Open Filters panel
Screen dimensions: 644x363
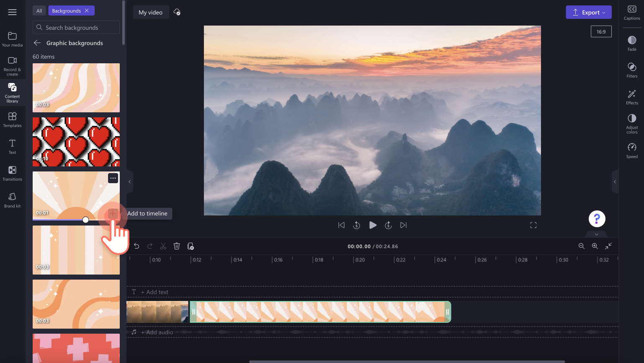(x=632, y=70)
